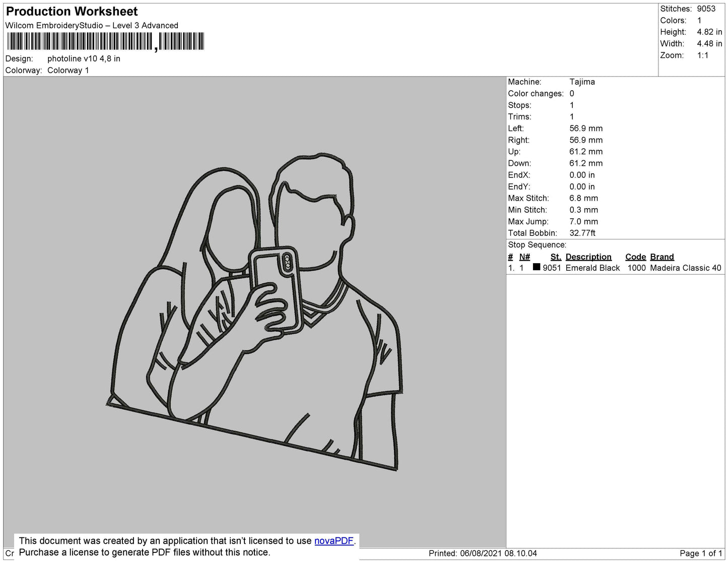The height and width of the screenshot is (563, 728).
Task: Click the Up value '61.2 mm'
Action: point(586,152)
